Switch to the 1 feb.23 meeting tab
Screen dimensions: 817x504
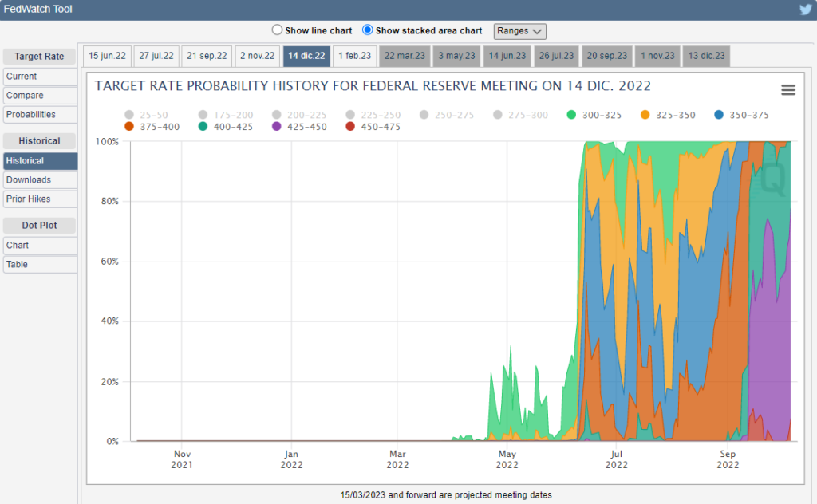355,56
